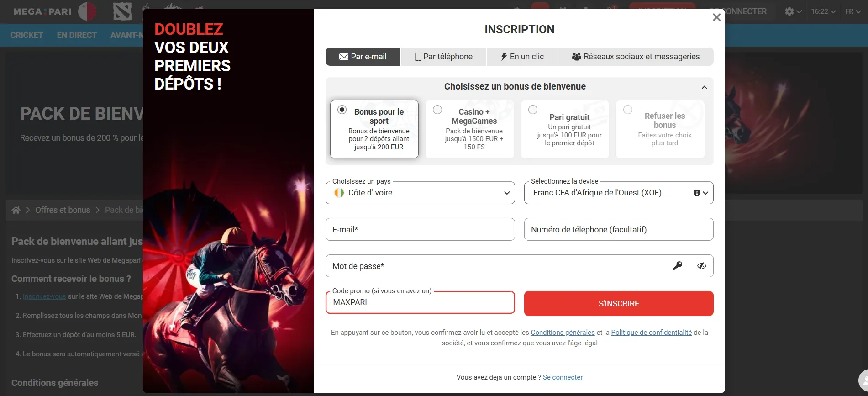Choose the Pari gratuit bonus option
The image size is (868, 396).
(x=565, y=129)
